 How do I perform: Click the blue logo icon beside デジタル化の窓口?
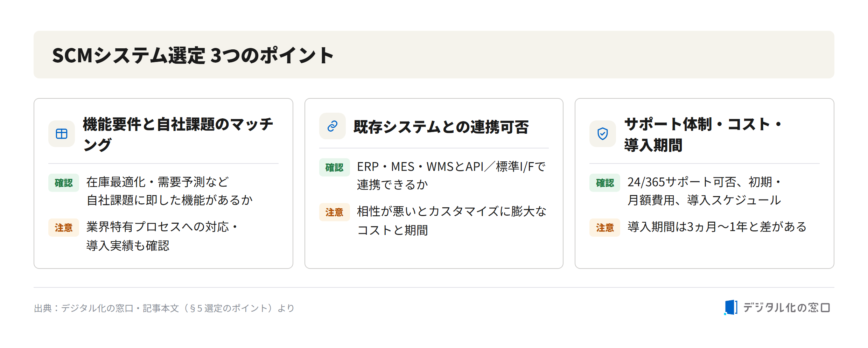(x=731, y=307)
